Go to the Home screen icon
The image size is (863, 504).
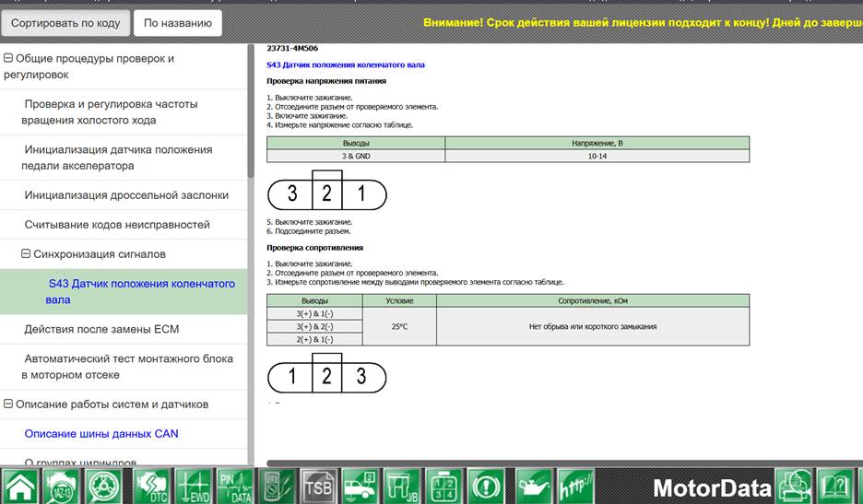coord(20,486)
